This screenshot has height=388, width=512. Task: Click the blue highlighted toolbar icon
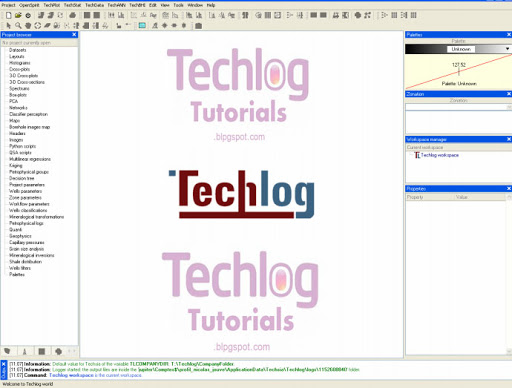coord(142,26)
